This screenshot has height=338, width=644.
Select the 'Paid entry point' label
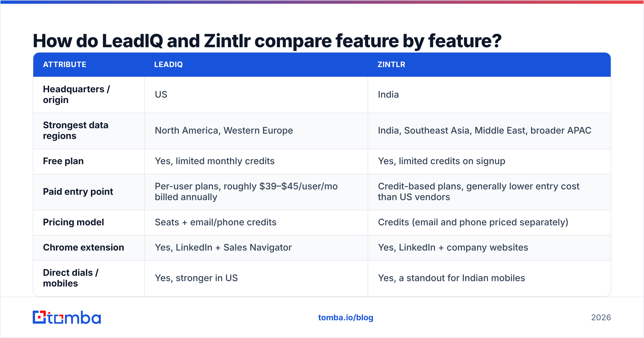click(x=78, y=192)
